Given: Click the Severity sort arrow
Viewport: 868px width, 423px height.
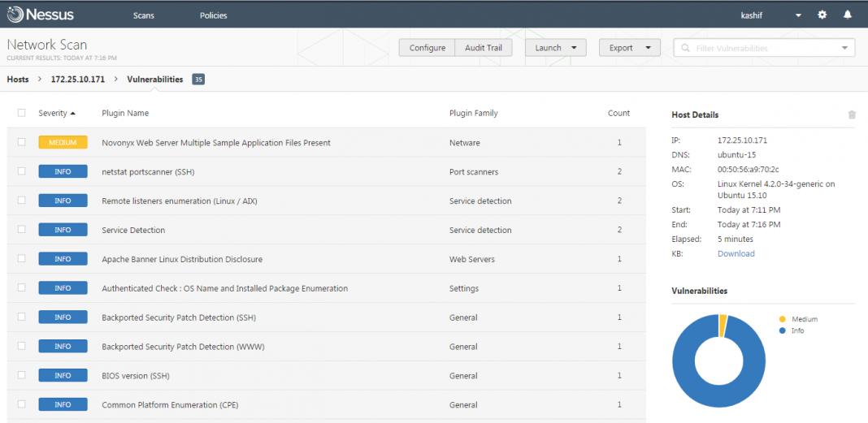Looking at the screenshot, I should pyautogui.click(x=73, y=114).
